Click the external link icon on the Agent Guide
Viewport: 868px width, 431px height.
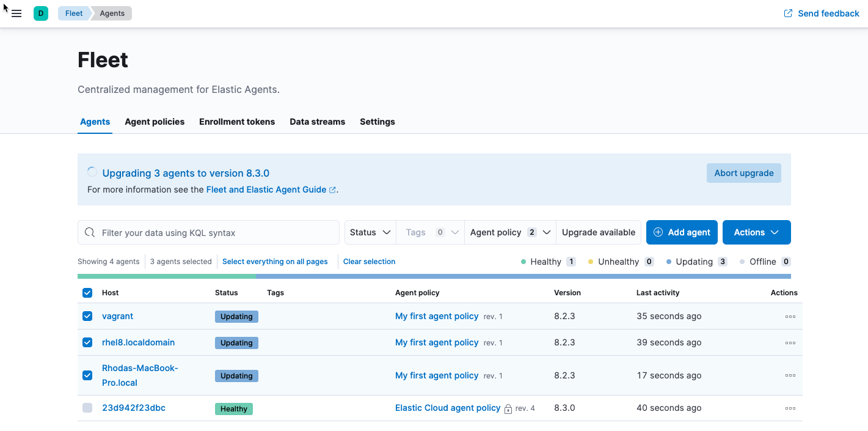[x=333, y=190]
